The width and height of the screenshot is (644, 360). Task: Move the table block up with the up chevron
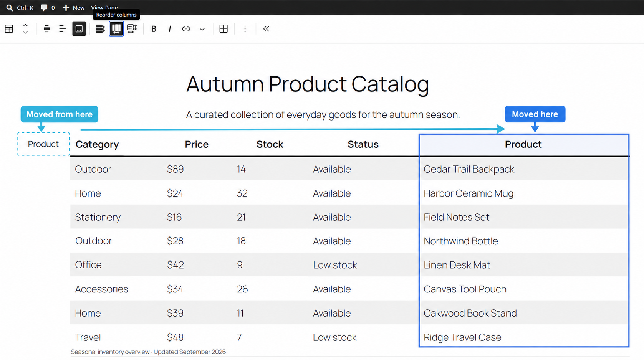click(25, 25)
